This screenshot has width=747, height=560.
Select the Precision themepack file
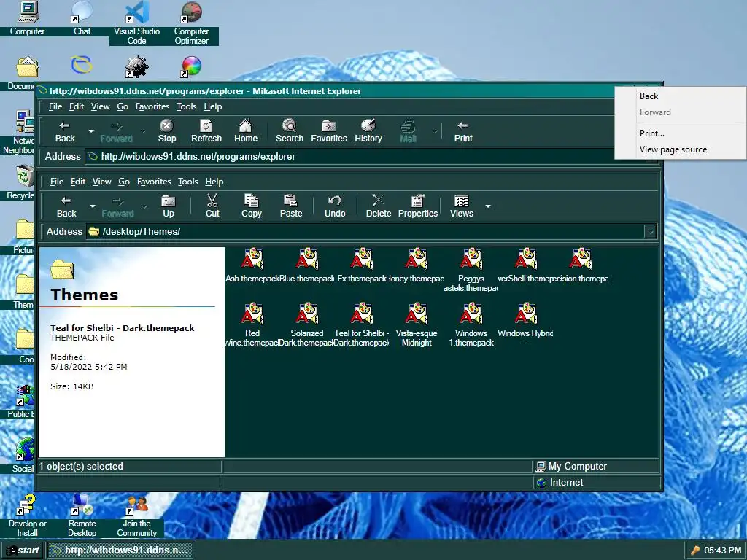(580, 265)
